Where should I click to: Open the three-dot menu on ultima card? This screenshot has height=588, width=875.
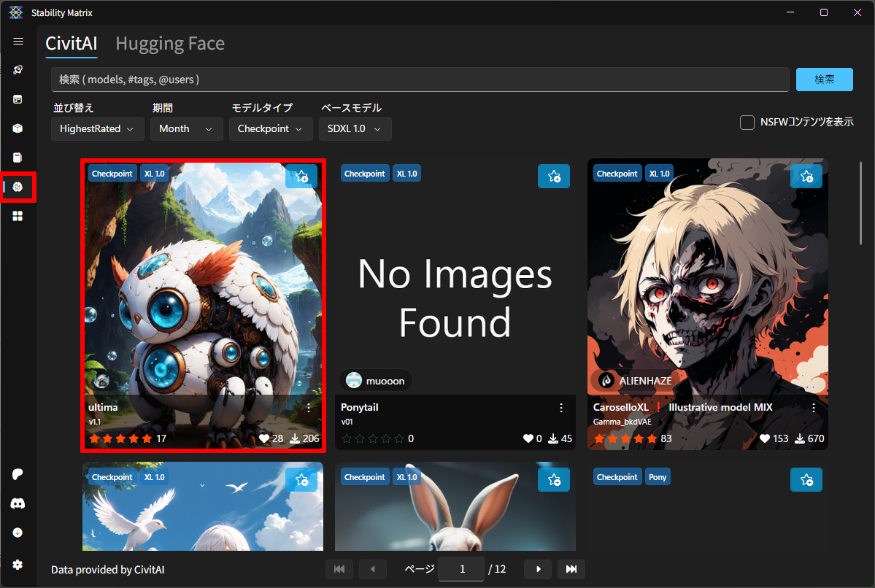pyautogui.click(x=309, y=409)
